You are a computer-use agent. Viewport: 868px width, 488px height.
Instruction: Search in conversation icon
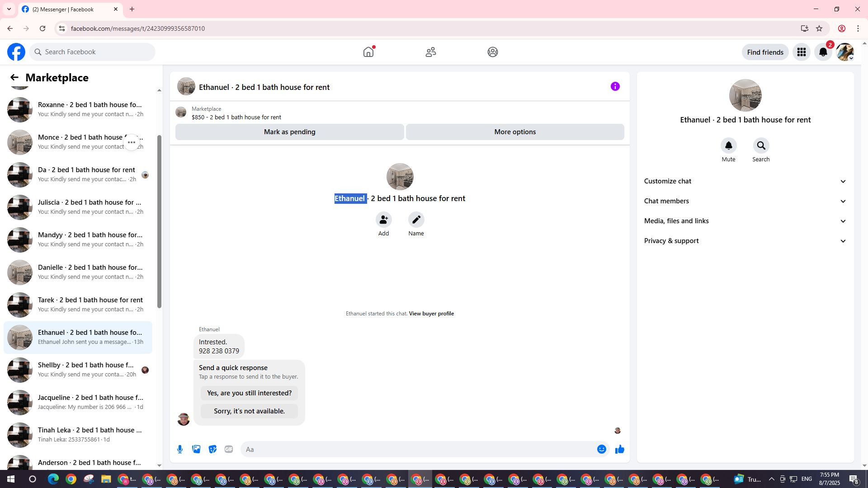(x=761, y=145)
